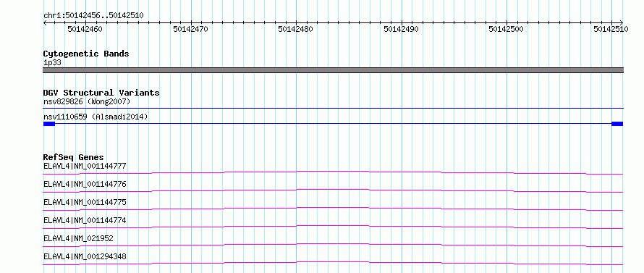Open transcript ELAVL4|NM_021952
This screenshot has width=644, height=273.
coord(78,238)
